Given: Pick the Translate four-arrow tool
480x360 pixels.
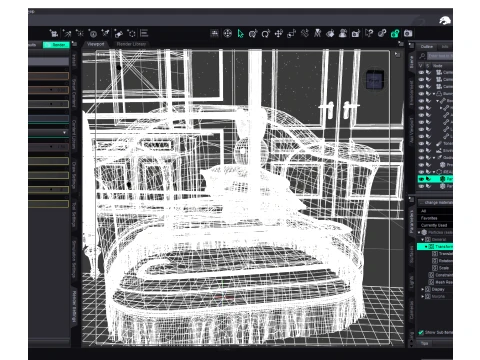Looking at the screenshot, I should coord(279,34).
